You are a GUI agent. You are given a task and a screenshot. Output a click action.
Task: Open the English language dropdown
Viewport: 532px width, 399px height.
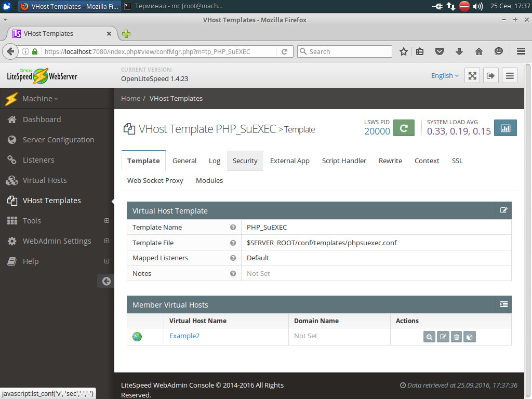click(x=445, y=76)
